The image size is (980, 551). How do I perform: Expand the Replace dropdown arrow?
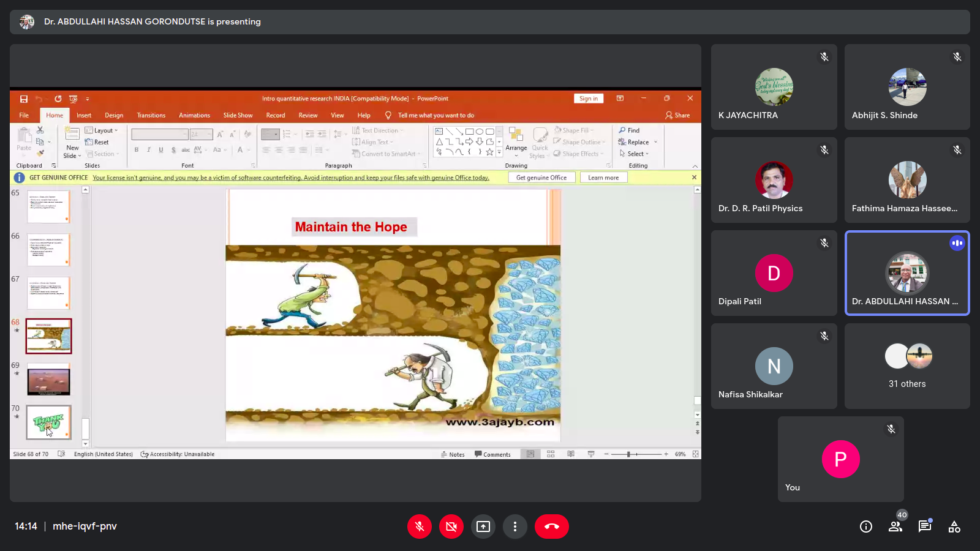point(655,142)
